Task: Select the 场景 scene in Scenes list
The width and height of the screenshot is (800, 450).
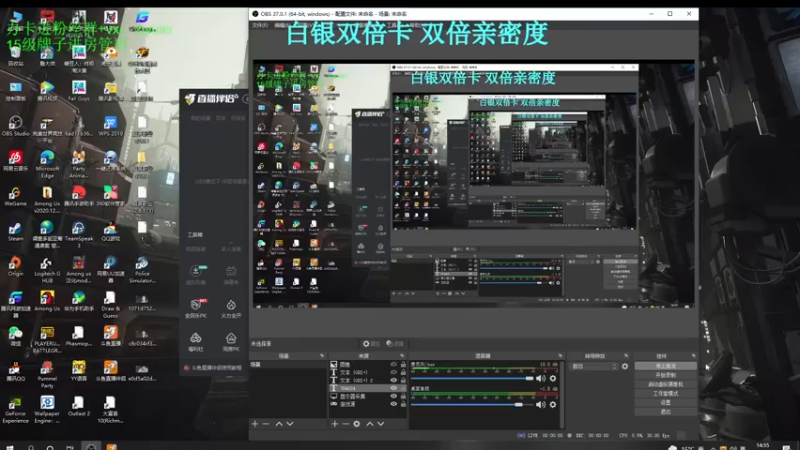Action: point(288,364)
